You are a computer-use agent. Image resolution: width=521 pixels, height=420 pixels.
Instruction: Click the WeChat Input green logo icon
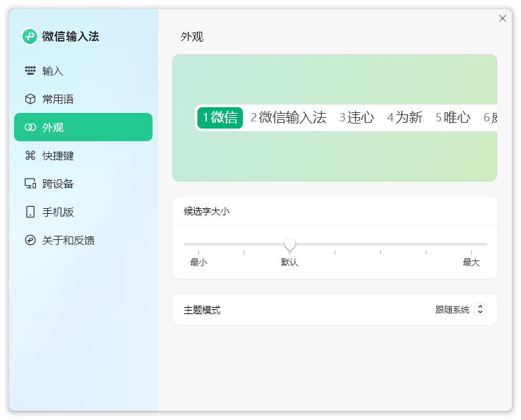[x=30, y=36]
